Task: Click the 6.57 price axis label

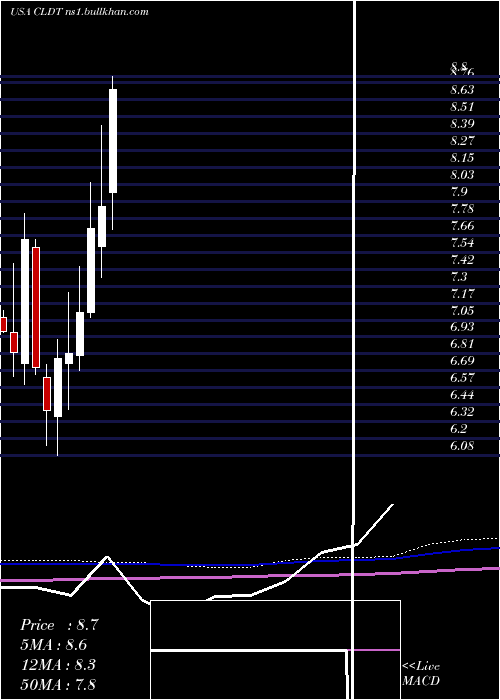Action: (x=462, y=378)
